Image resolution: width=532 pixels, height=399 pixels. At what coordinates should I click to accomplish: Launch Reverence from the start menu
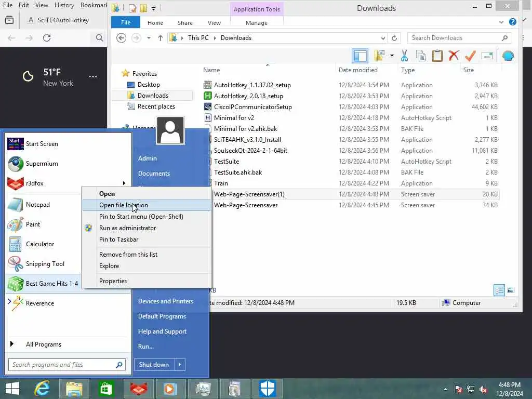point(68,303)
